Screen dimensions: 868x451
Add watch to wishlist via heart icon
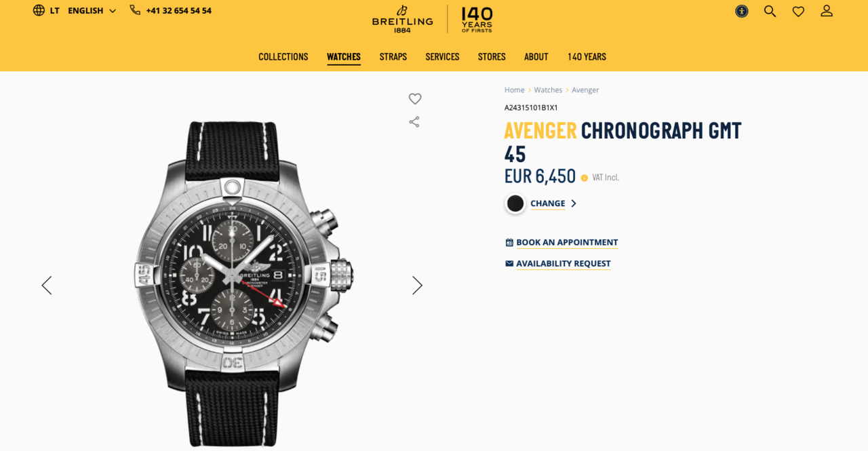point(415,99)
